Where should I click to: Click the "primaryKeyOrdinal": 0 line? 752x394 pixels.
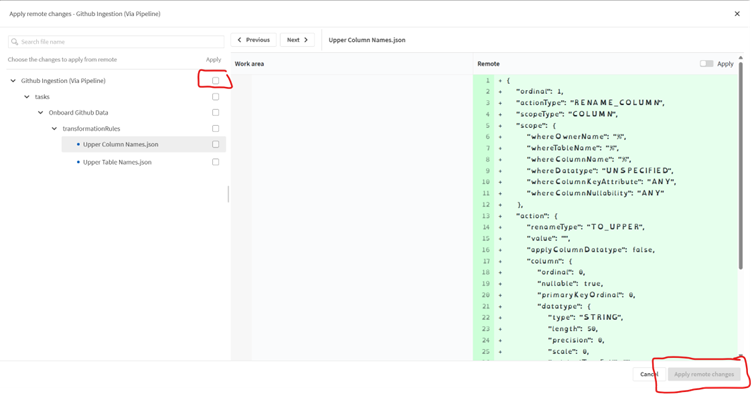(x=586, y=295)
